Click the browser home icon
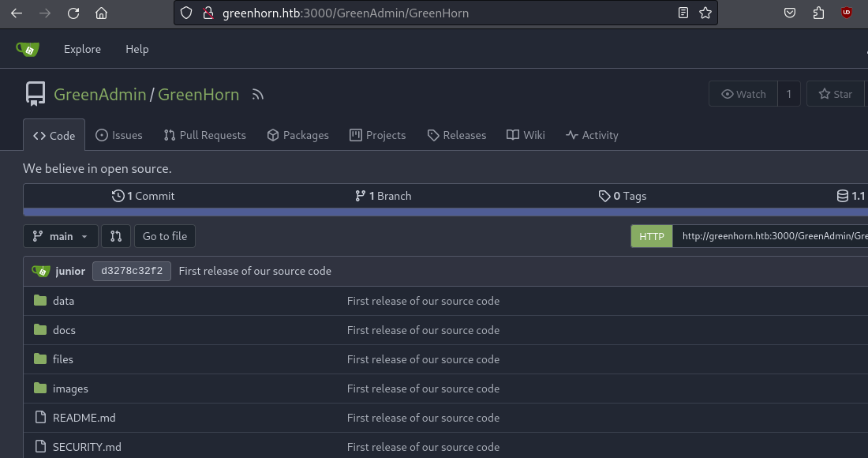868x458 pixels. [x=101, y=13]
